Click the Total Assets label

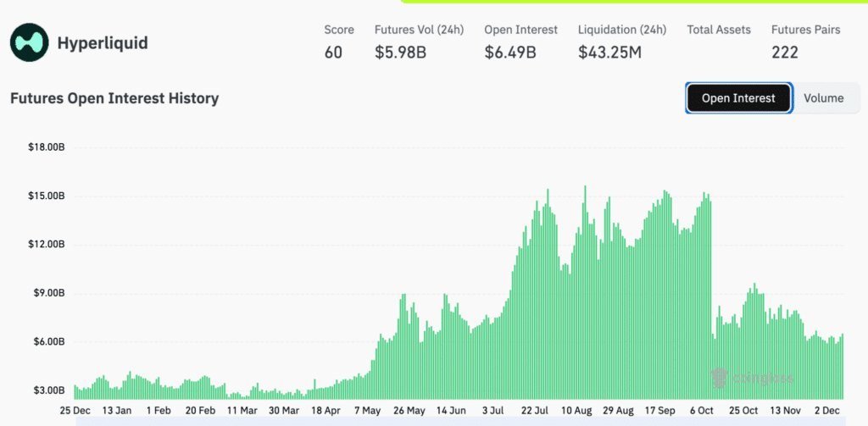tap(719, 30)
